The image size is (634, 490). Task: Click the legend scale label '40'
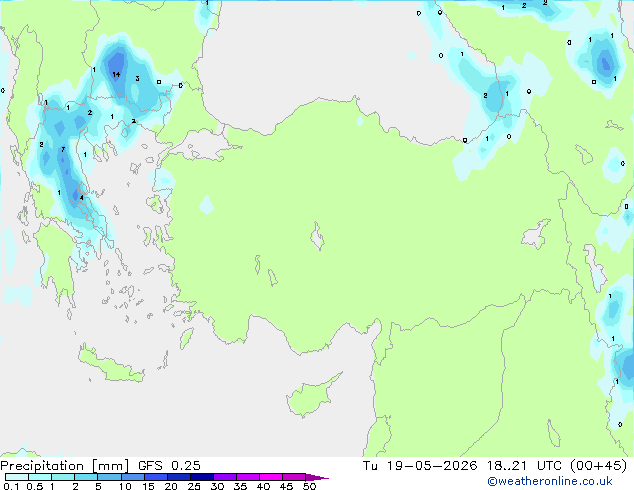click(263, 486)
